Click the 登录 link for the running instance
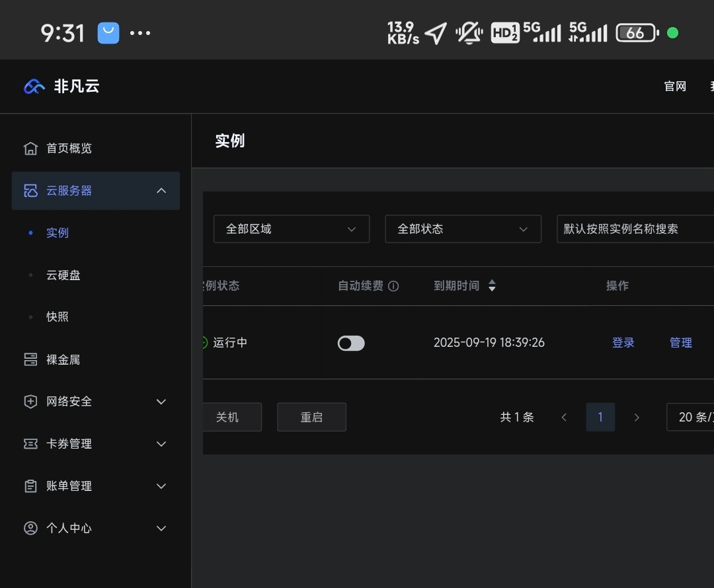714x588 pixels. tap(622, 342)
